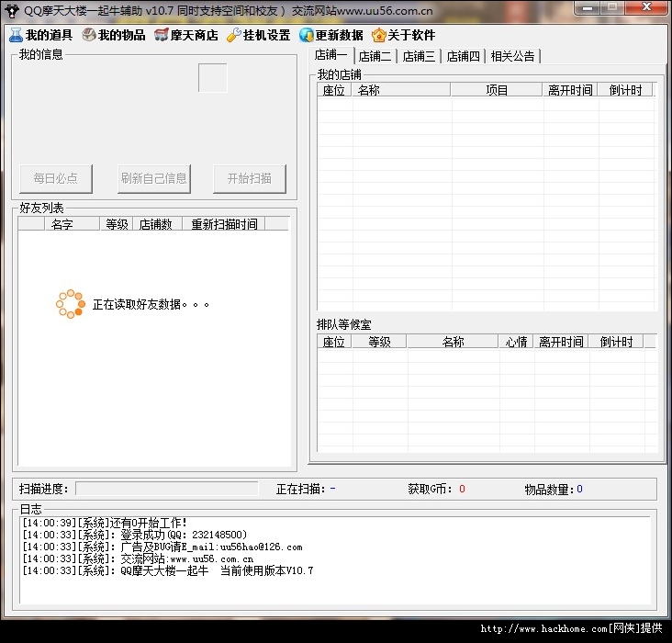672x643 pixels.
Task: Click 名称 header in 我的店铺 table
Action: click(x=401, y=90)
